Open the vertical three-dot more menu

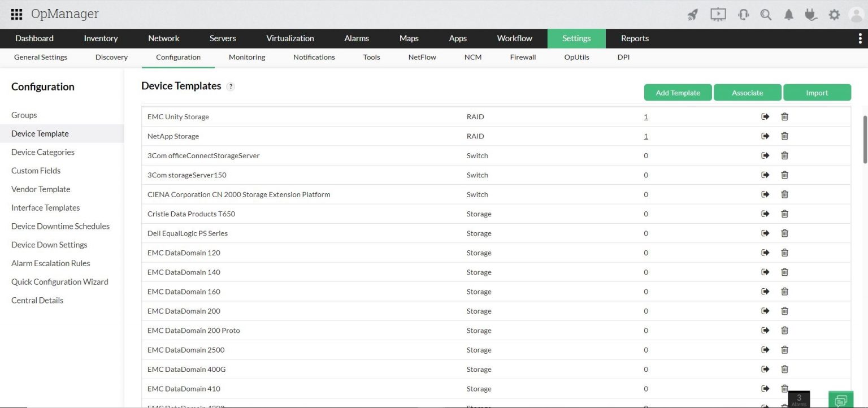tap(860, 38)
